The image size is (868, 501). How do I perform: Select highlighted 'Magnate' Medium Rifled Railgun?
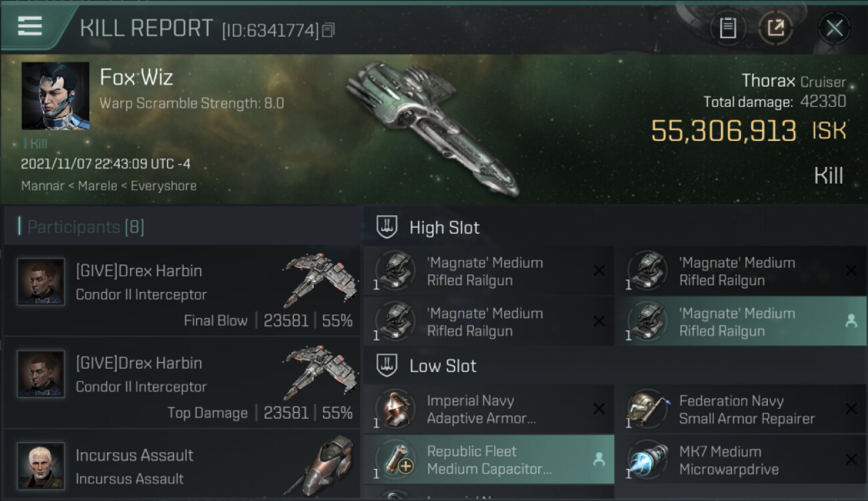pyautogui.click(x=740, y=322)
